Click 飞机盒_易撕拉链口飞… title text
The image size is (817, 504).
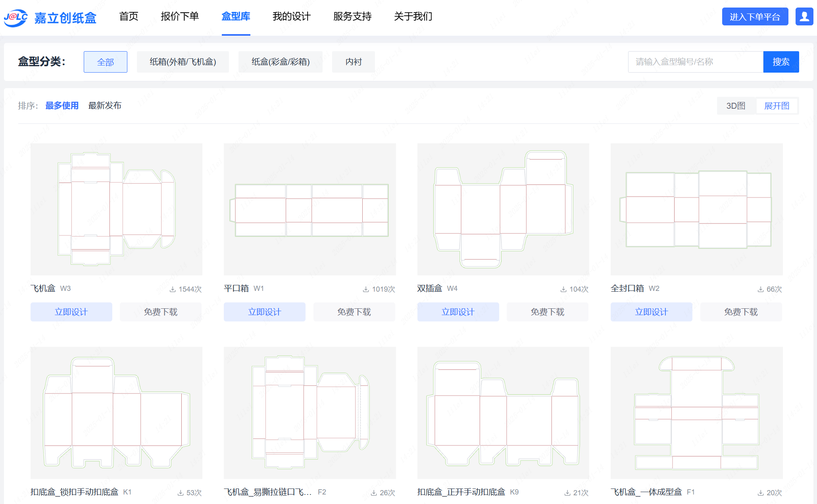[268, 492]
